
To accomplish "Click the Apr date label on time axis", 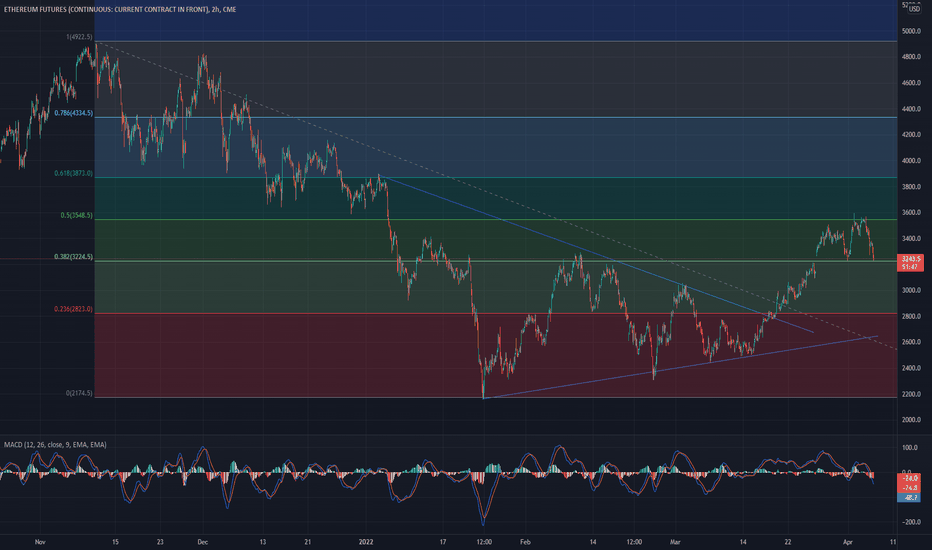I will [x=848, y=542].
